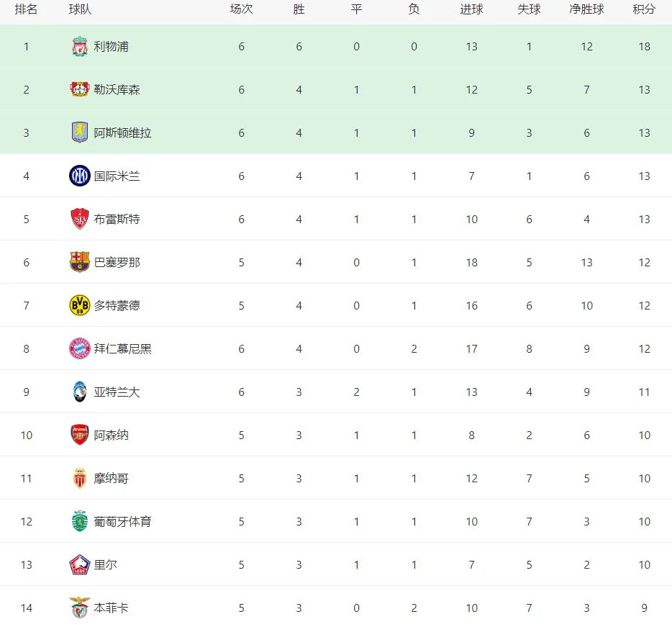Click the Borussia Dortmund BVB logo
The height and width of the screenshot is (627, 672).
coord(80,305)
